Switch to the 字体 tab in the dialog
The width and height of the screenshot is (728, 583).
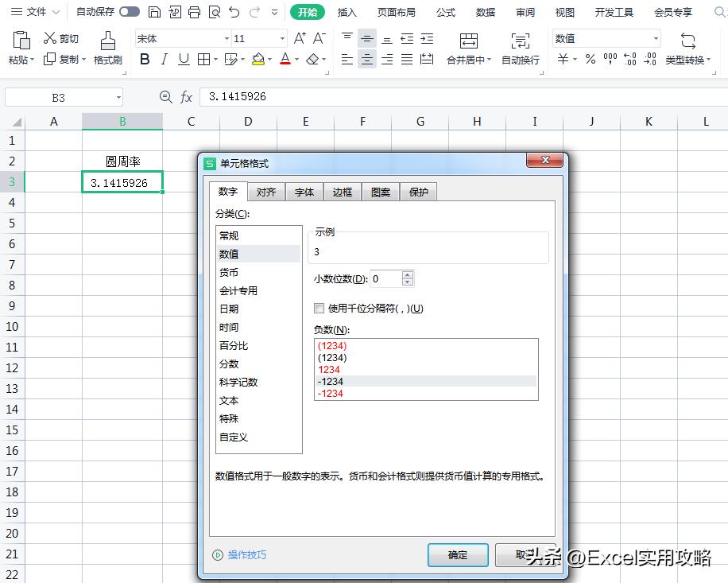[304, 192]
